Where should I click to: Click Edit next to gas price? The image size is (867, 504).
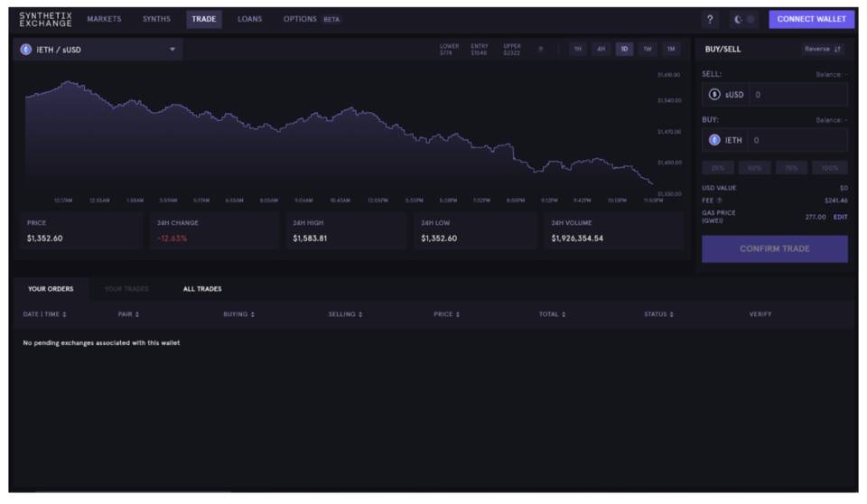[841, 218]
